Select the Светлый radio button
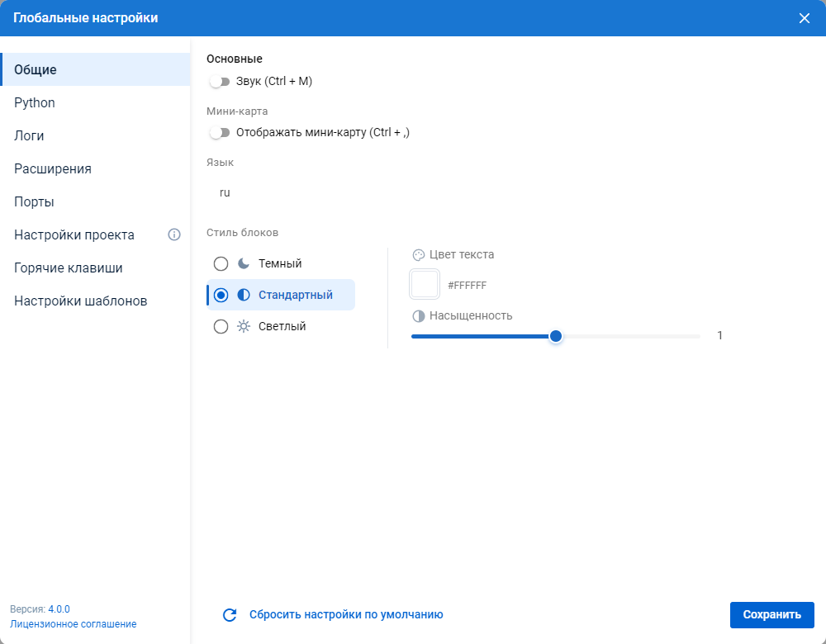Viewport: 826px width, 644px height. coord(221,326)
